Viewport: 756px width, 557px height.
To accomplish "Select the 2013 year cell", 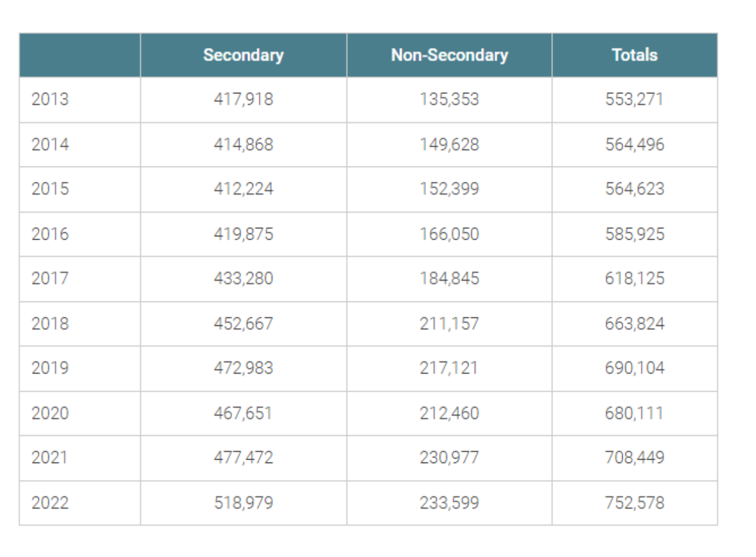I will pos(50,100).
